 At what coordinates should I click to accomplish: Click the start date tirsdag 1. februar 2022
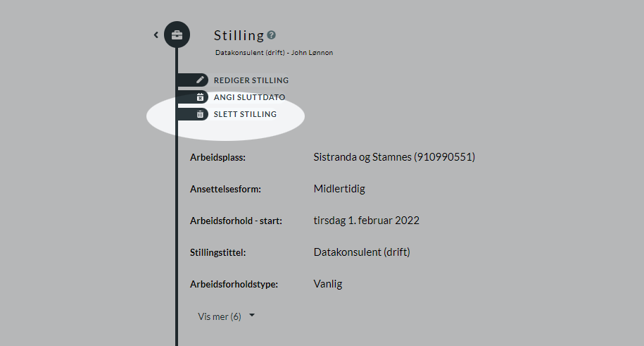click(367, 221)
